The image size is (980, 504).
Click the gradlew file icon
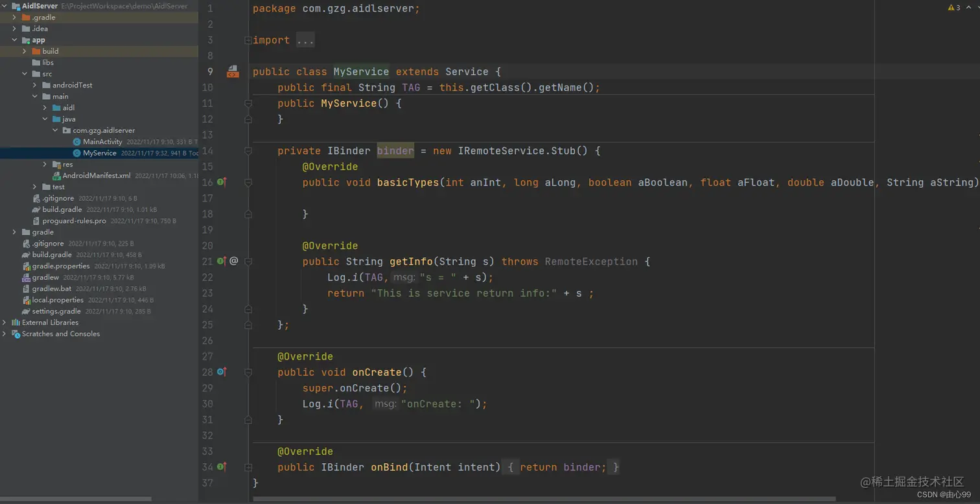pyautogui.click(x=26, y=277)
